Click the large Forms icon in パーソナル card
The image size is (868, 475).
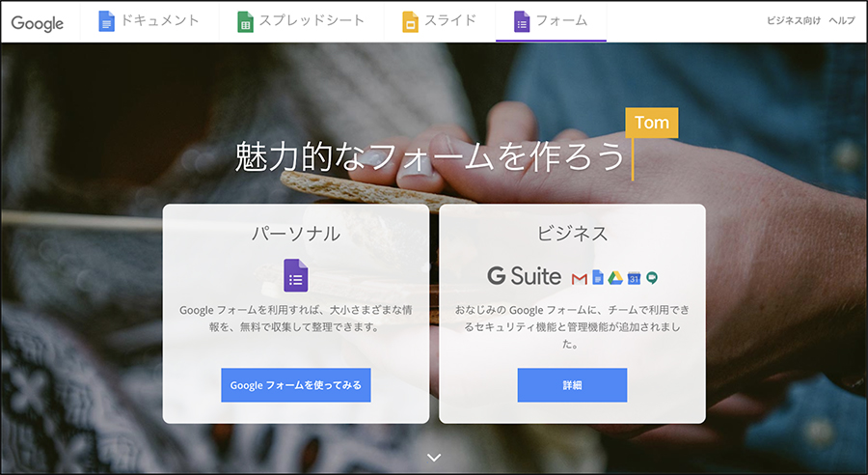click(x=295, y=276)
